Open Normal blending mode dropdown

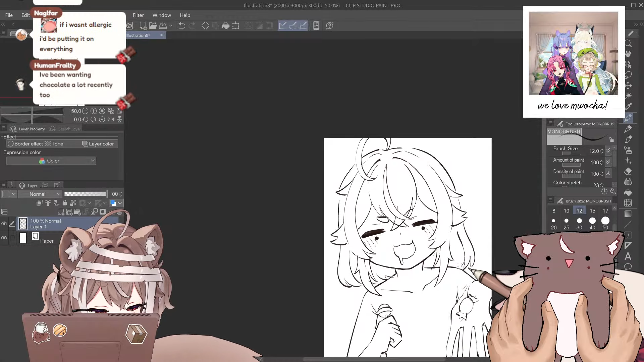click(x=40, y=194)
